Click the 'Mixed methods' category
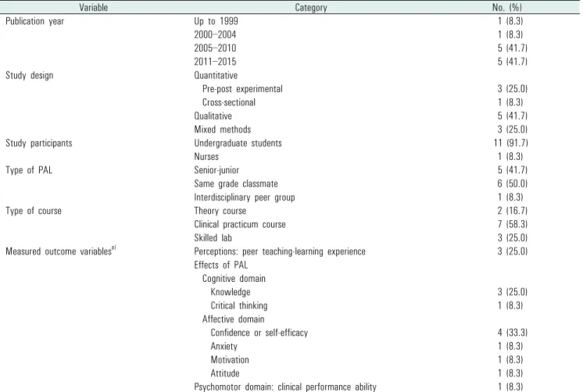This screenshot has height=392, width=583. pyautogui.click(x=223, y=130)
